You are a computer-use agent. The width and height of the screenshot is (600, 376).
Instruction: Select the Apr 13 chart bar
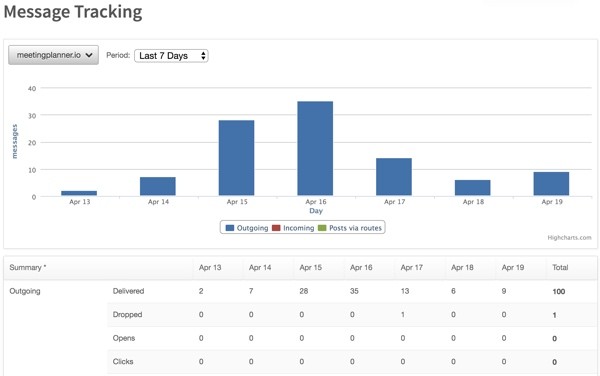coord(79,193)
